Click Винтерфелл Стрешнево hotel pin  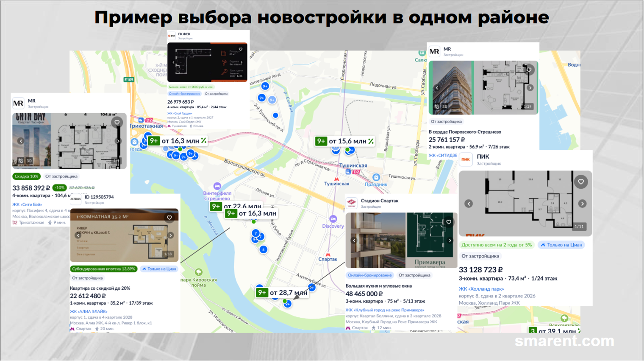tap(217, 186)
